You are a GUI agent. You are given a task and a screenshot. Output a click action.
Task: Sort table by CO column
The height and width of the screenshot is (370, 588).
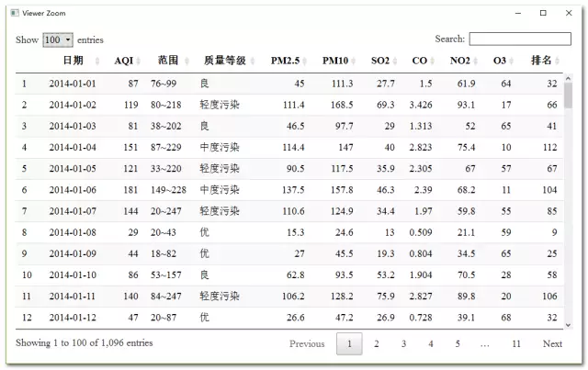click(x=420, y=61)
